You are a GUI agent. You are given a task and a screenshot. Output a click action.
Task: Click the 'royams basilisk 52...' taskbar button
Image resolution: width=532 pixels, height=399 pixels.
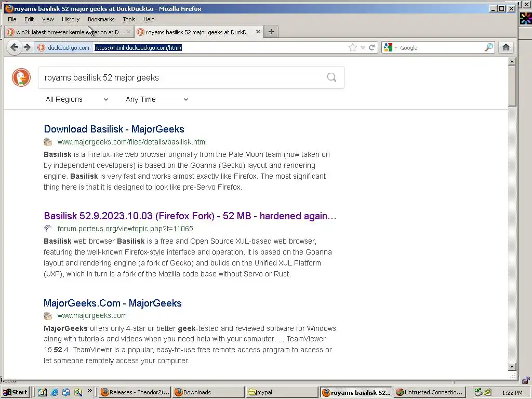pyautogui.click(x=356, y=392)
